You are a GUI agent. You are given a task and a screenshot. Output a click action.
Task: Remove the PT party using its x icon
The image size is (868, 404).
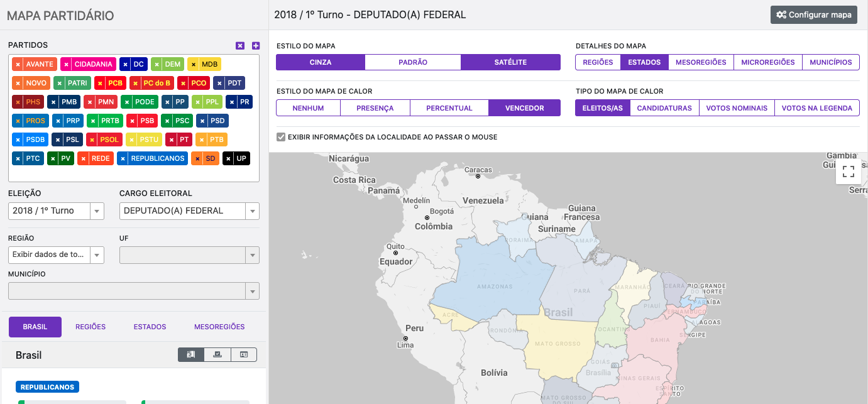[x=171, y=139]
